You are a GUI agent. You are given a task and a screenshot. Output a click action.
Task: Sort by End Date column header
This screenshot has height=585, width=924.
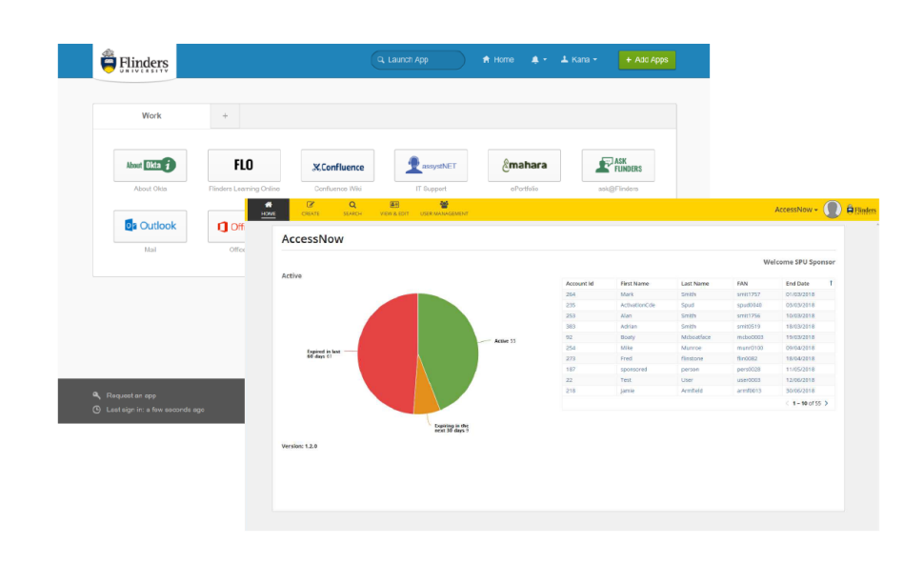pos(797,283)
